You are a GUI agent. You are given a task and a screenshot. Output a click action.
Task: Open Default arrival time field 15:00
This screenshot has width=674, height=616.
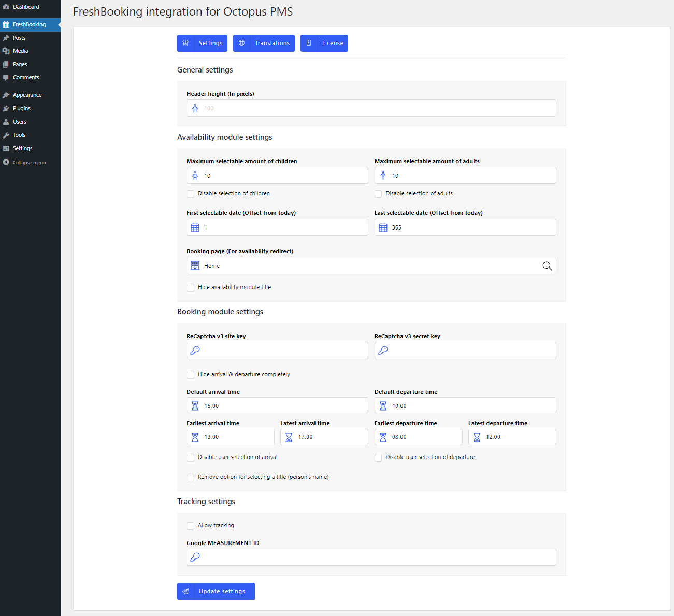coord(277,406)
